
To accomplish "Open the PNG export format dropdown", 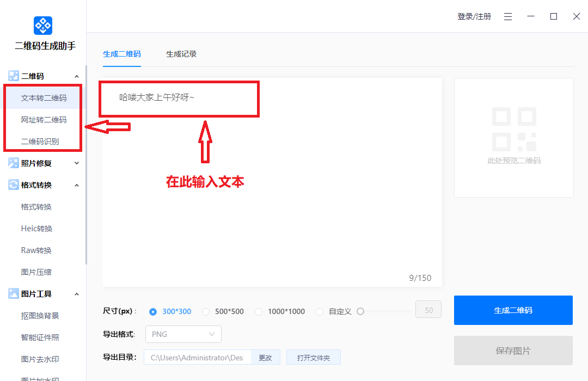I will (x=183, y=334).
